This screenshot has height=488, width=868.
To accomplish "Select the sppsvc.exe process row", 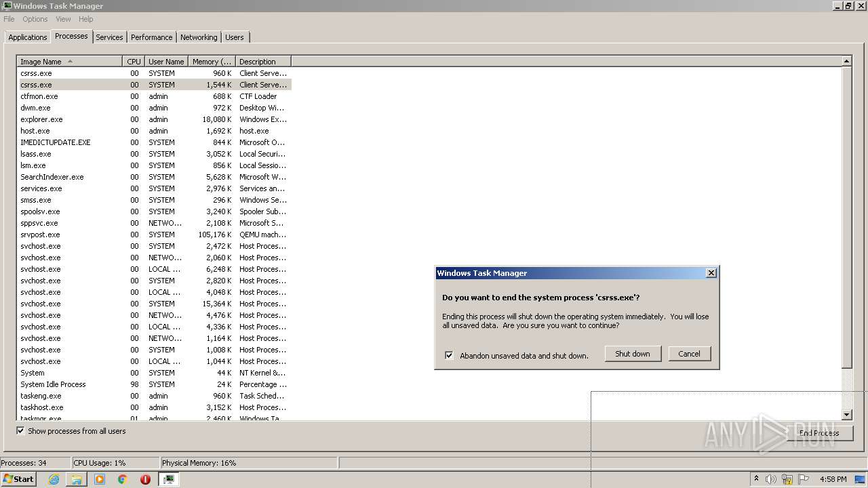I will (154, 223).
